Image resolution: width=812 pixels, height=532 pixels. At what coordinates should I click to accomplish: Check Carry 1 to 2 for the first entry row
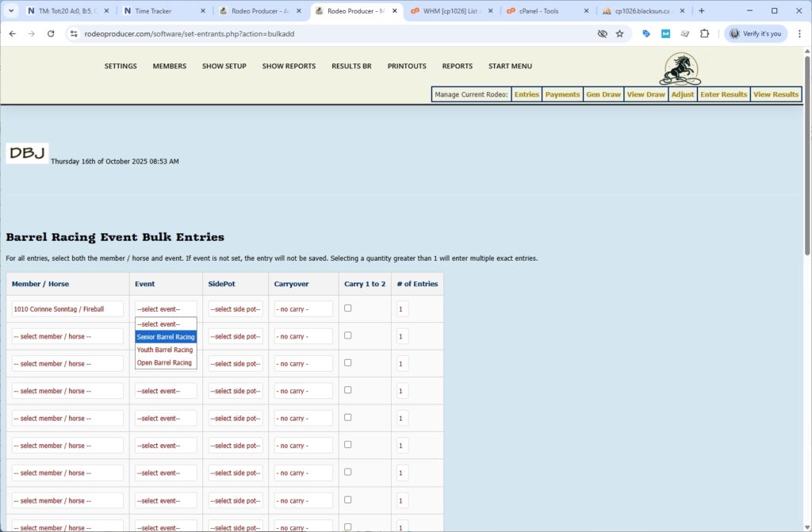point(347,308)
